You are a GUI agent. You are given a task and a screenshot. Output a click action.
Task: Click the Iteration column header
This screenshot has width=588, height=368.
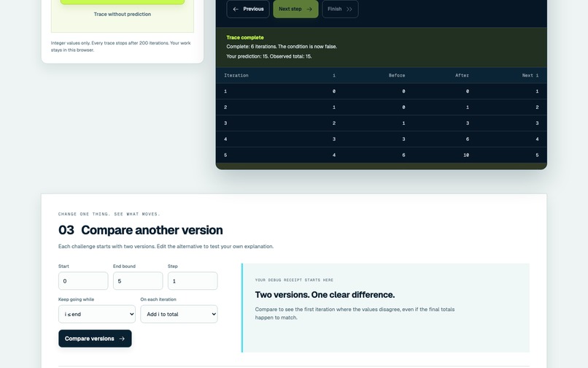click(x=236, y=75)
